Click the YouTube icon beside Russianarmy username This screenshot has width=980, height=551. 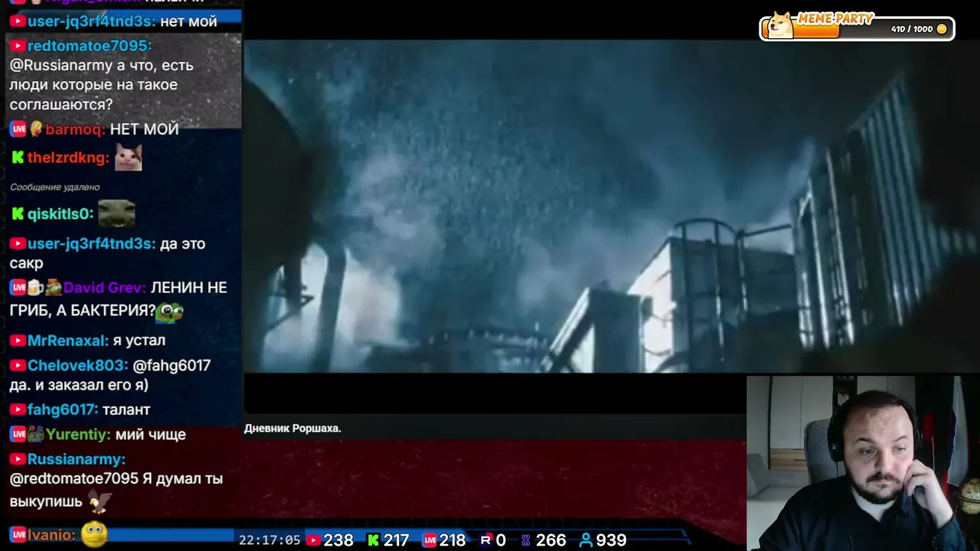coord(18,459)
